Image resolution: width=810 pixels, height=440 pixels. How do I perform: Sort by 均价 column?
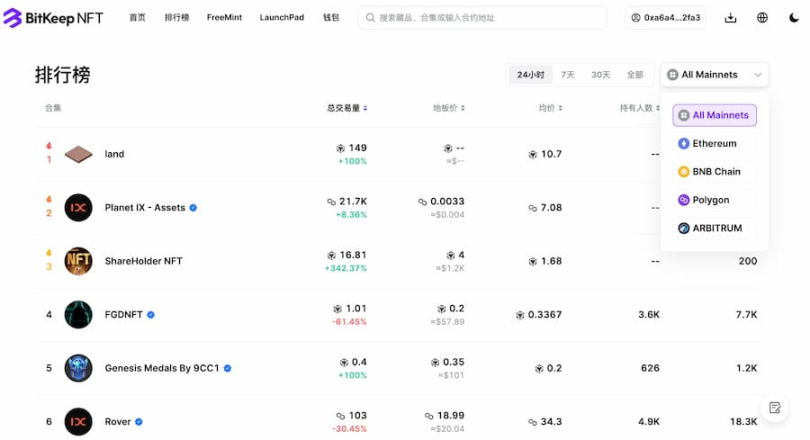[x=550, y=108]
